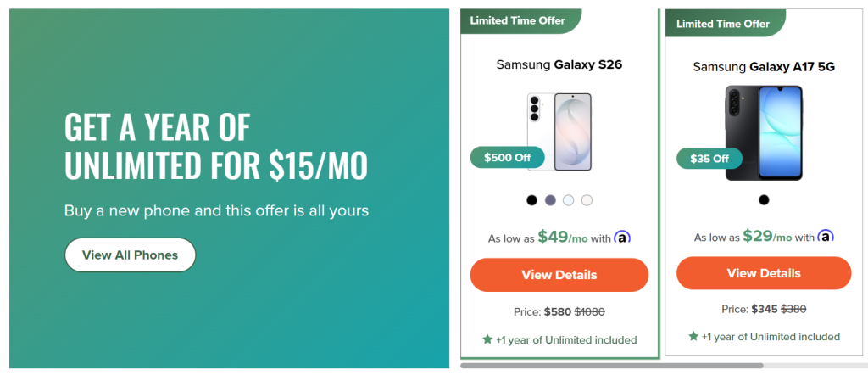Select the white color option for Galaxy S26

[x=587, y=200]
